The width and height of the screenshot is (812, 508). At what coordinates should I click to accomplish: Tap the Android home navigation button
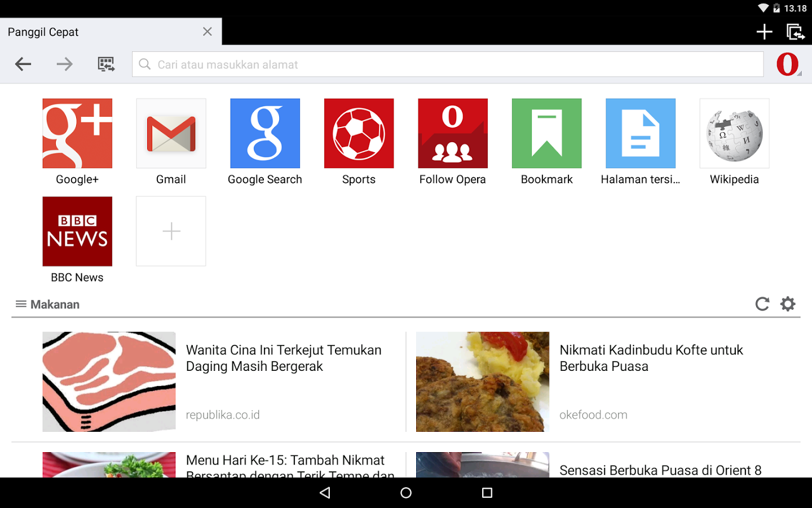(x=406, y=493)
